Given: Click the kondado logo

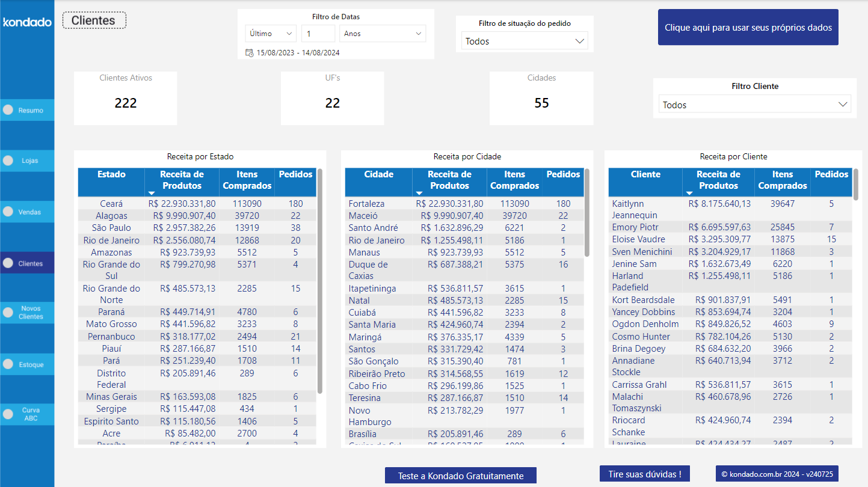Looking at the screenshot, I should click(x=27, y=22).
